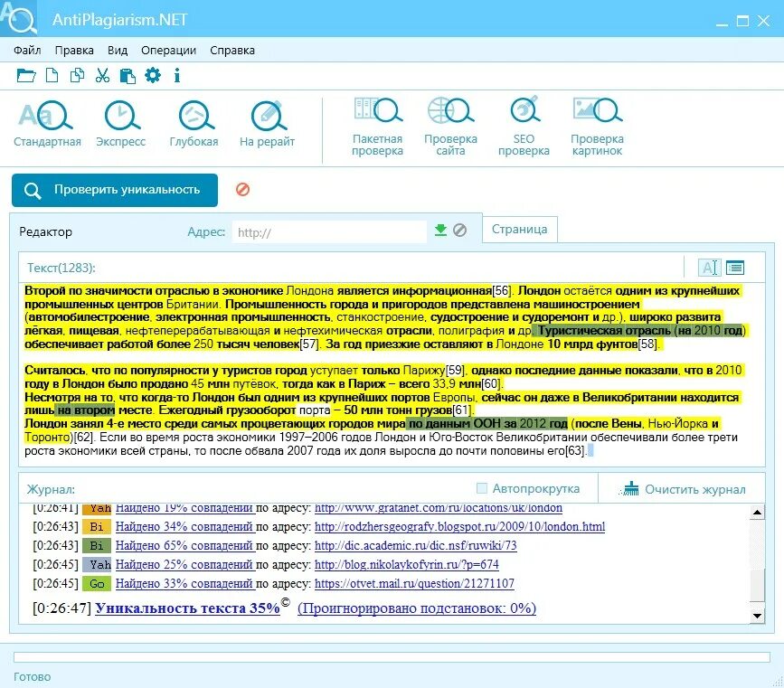
Task: Open the Справка menu
Action: tap(232, 51)
